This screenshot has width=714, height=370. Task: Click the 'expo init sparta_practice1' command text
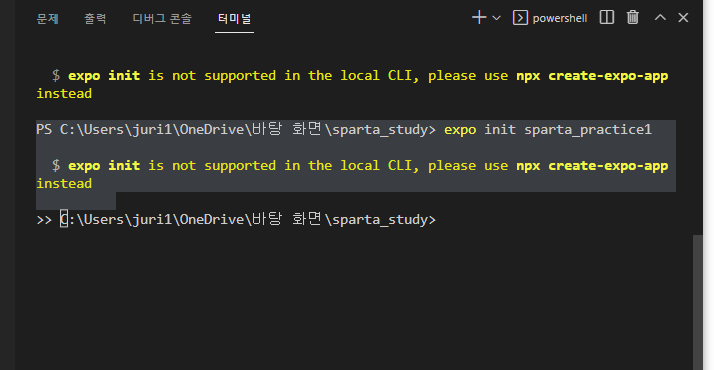tap(548, 130)
